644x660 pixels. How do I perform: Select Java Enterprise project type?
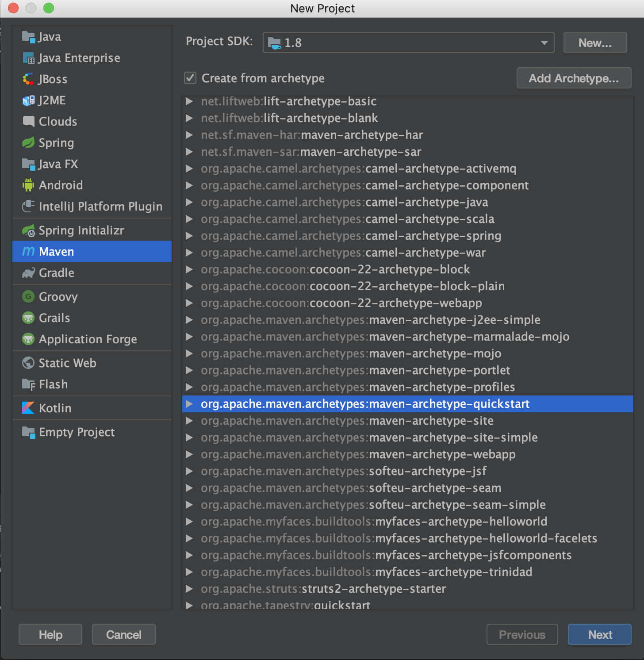point(92,58)
